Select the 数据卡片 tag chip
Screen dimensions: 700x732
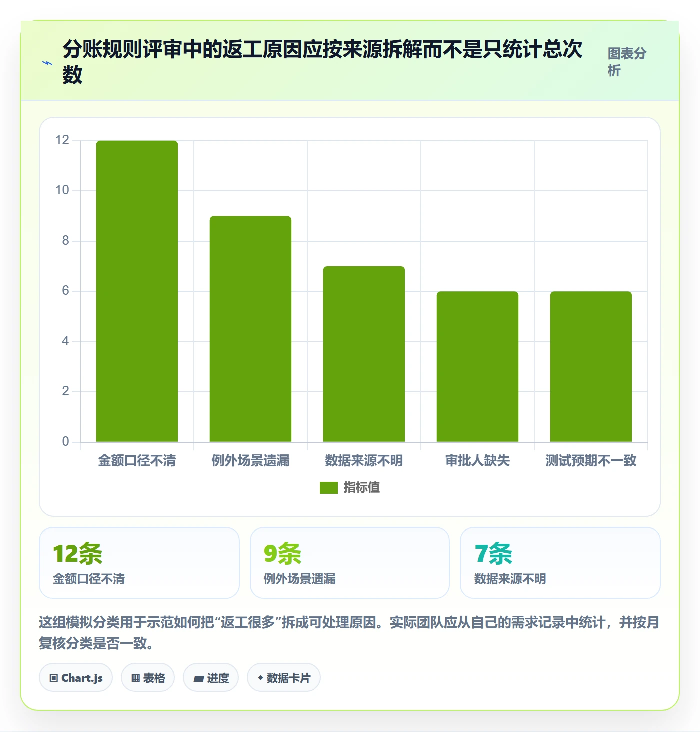click(284, 678)
